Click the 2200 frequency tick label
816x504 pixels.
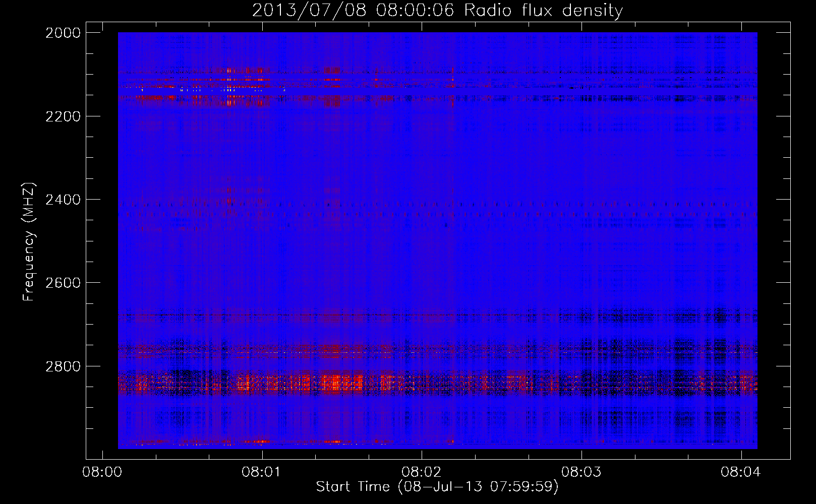point(63,116)
